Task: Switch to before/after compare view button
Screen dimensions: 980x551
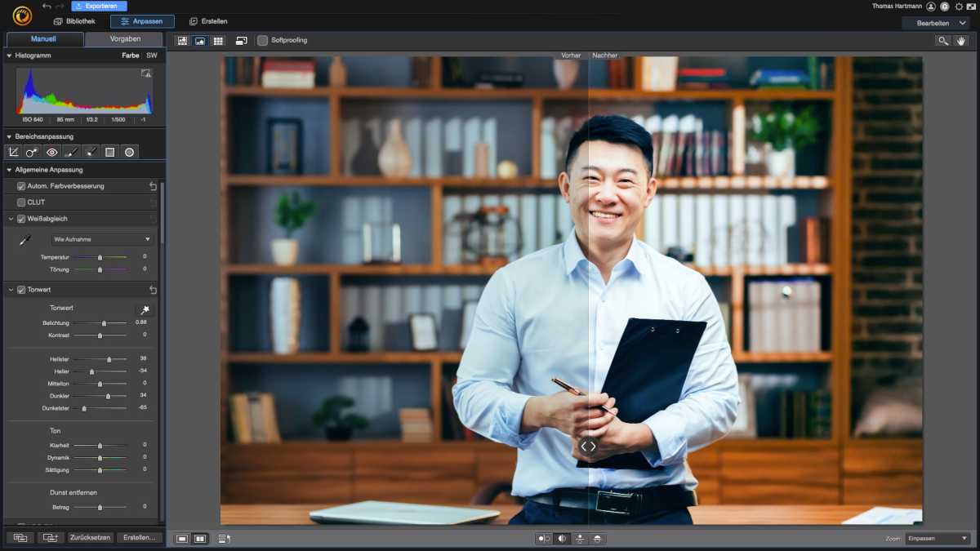Action: 199,539
